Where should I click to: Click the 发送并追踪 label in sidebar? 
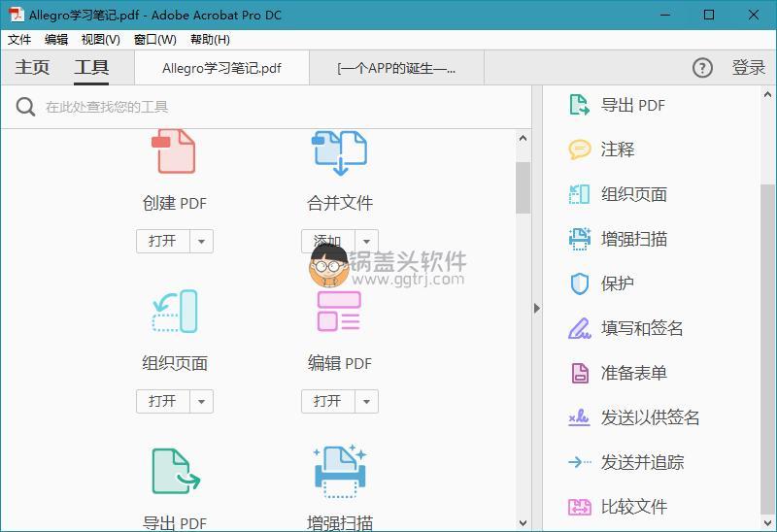coord(642,462)
